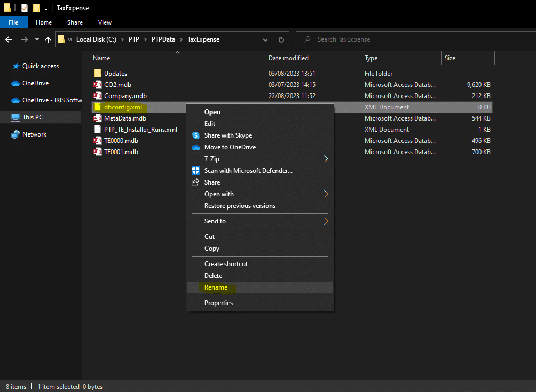This screenshot has height=392, width=536.
Task: Go up one folder level arrow
Action: tap(48, 39)
